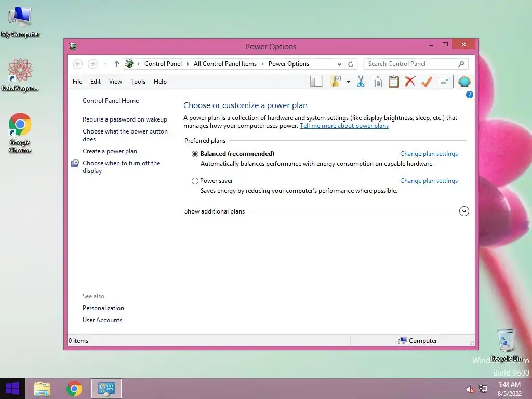Image resolution: width=532 pixels, height=399 pixels.
Task: Click the Paste clipboard toolbar icon
Action: point(394,82)
